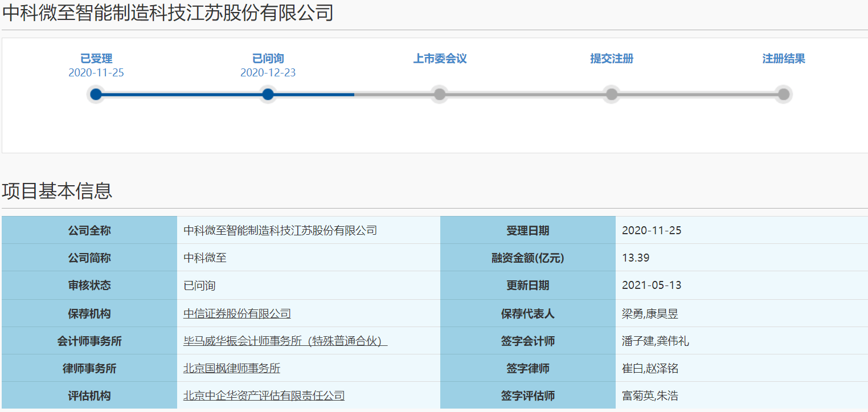Click the 2020-12-23 date under 已问询
868x412 pixels.
tap(268, 73)
